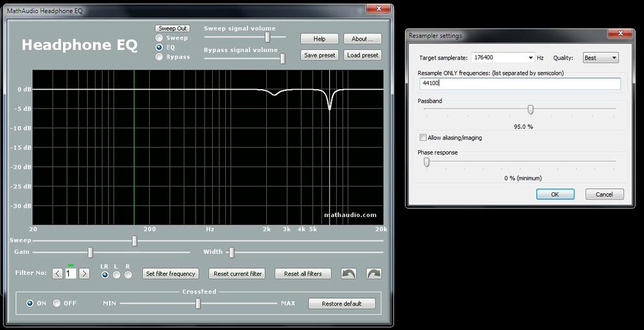Click the Sweep Out button
The height and width of the screenshot is (330, 644).
pos(173,29)
